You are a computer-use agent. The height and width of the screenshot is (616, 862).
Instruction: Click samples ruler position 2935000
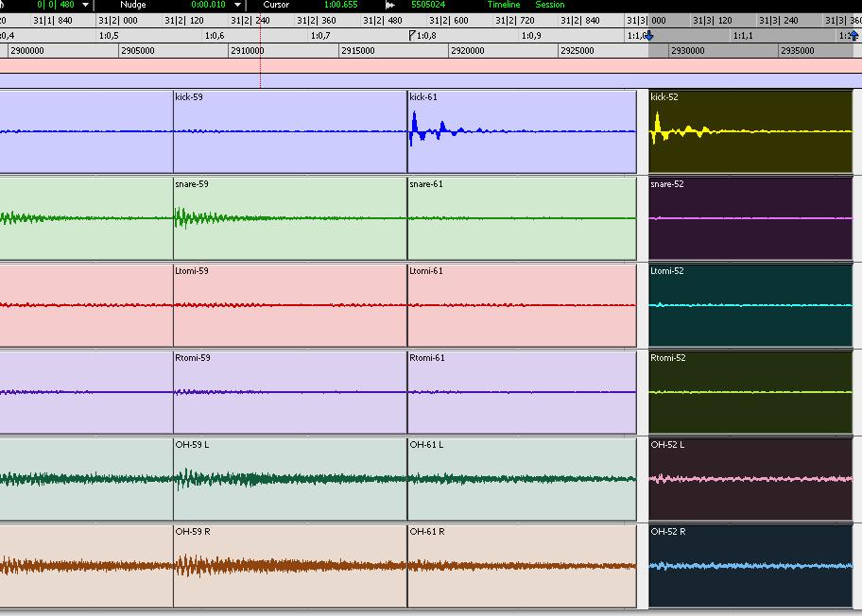(x=798, y=51)
